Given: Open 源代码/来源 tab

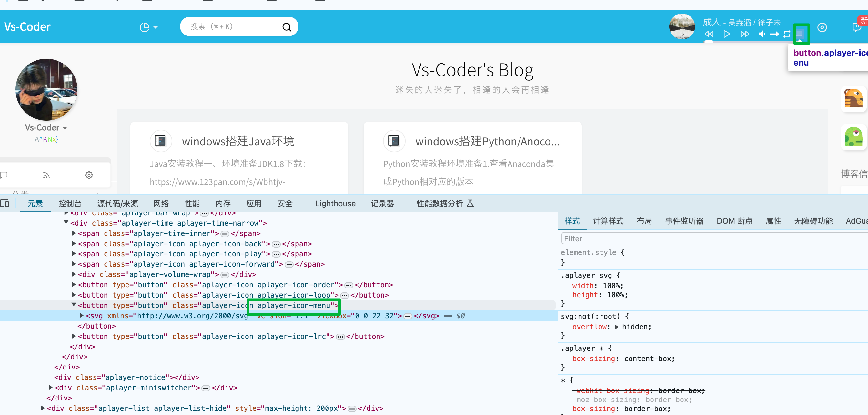Looking at the screenshot, I should (x=117, y=203).
